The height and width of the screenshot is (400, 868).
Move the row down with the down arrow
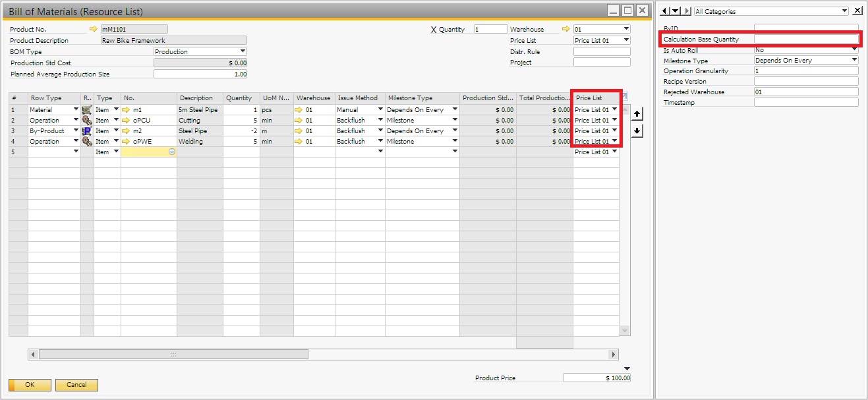click(x=637, y=130)
